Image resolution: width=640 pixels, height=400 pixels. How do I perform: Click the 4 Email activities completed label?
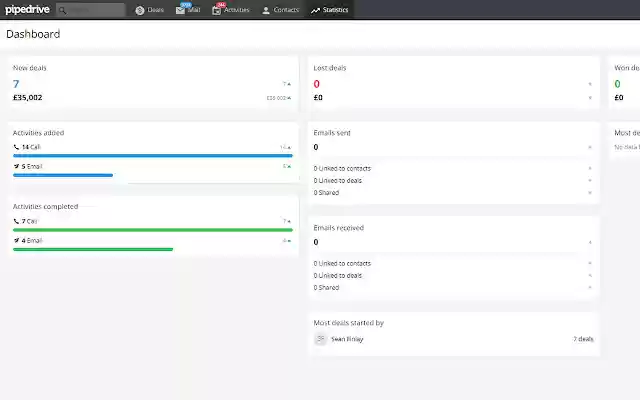click(32, 240)
